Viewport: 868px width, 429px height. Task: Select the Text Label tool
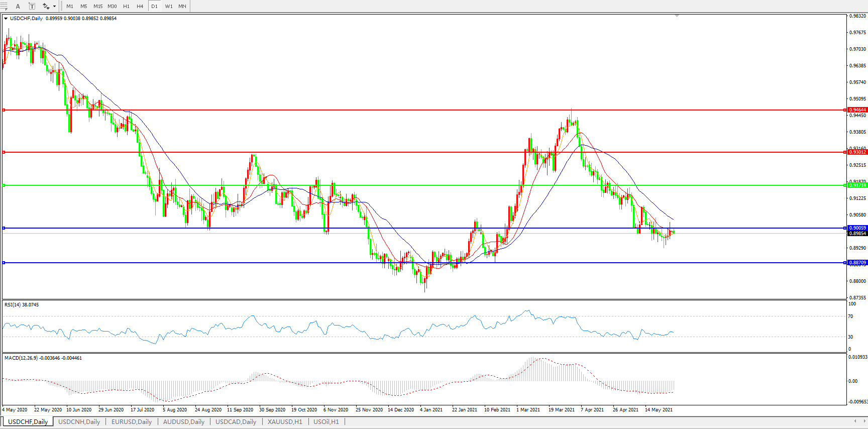click(x=32, y=6)
